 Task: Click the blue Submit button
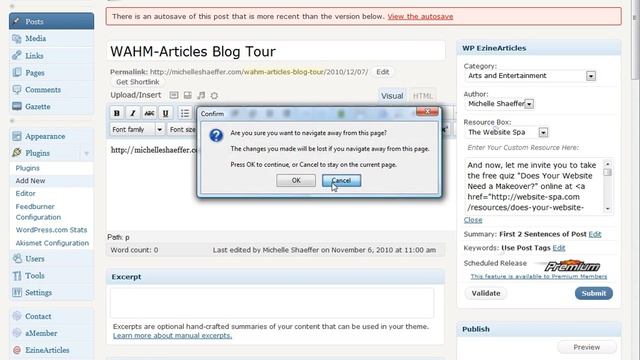point(594,293)
